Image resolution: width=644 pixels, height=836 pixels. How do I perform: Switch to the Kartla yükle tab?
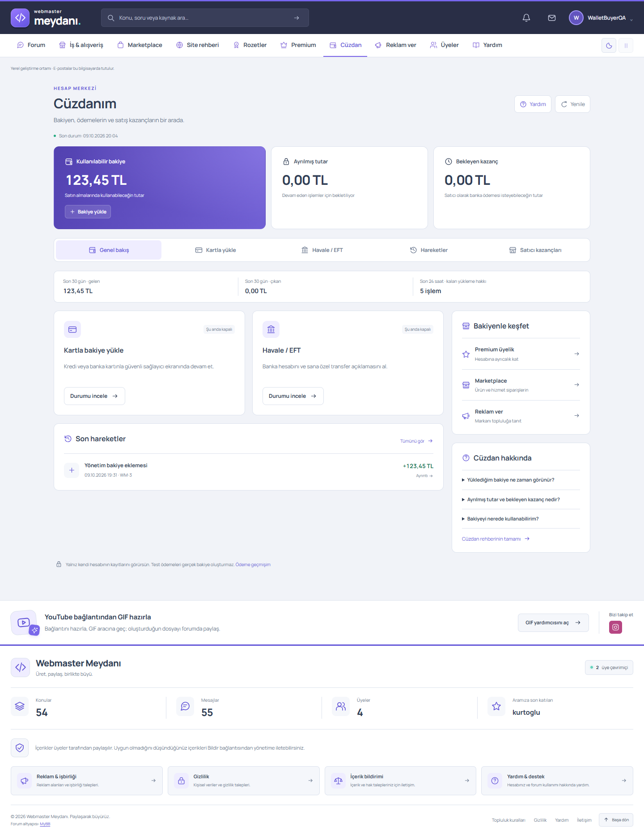216,250
